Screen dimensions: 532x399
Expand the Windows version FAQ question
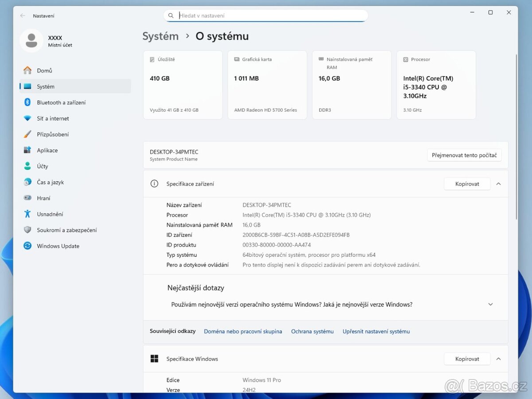tap(490, 305)
